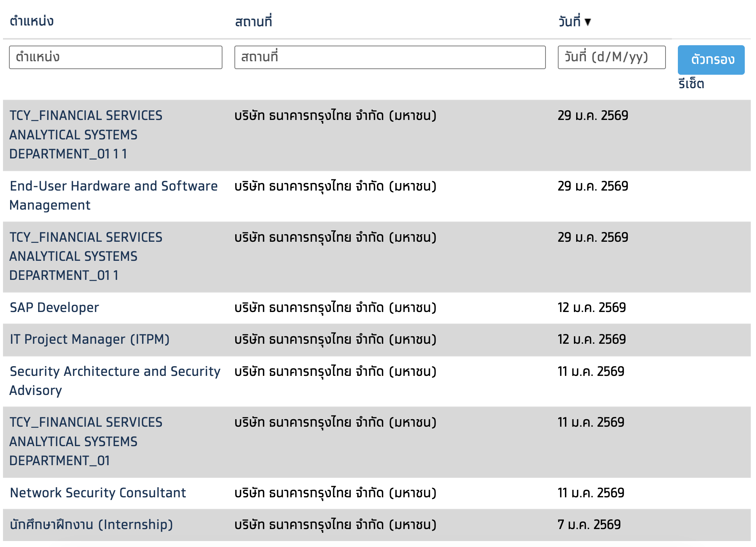The image size is (756, 547).
Task: Click the 12 ม.ค. 2569 date for ITPM
Action: coord(591,339)
